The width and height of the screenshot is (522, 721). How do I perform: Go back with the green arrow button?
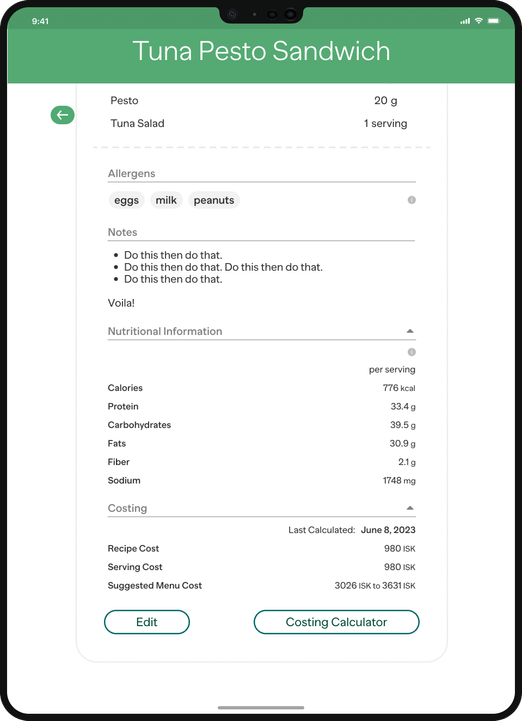pos(63,115)
